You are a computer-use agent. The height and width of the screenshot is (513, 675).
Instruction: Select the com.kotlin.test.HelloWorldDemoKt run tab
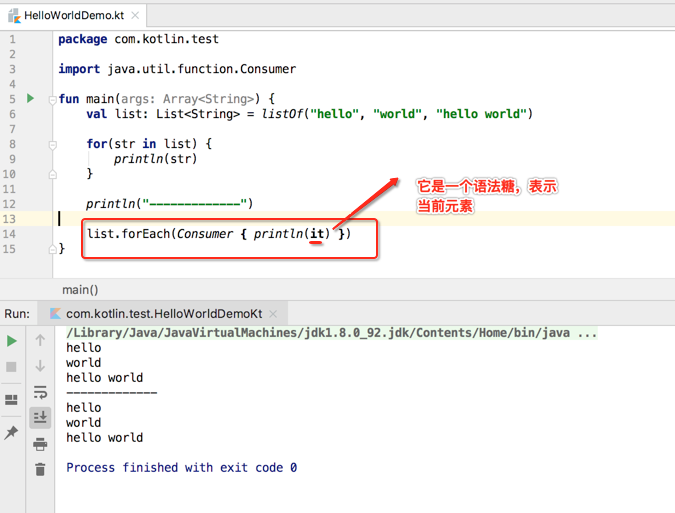coord(164,314)
